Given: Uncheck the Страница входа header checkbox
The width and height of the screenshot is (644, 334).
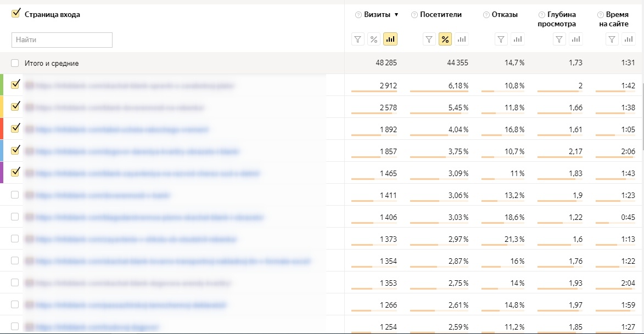Looking at the screenshot, I should click(15, 14).
